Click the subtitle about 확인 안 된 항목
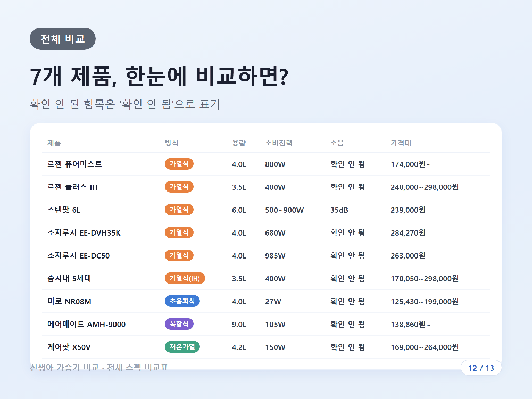The width and height of the screenshot is (532, 399). pos(125,104)
